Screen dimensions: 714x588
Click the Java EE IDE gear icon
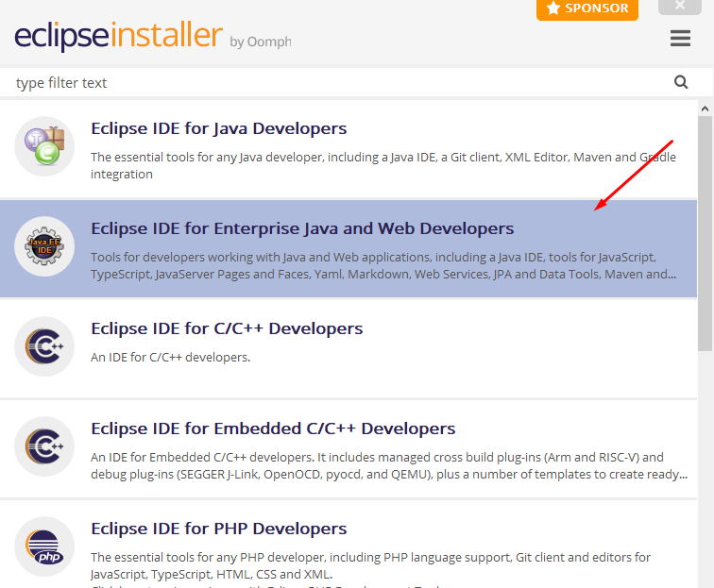[44, 246]
